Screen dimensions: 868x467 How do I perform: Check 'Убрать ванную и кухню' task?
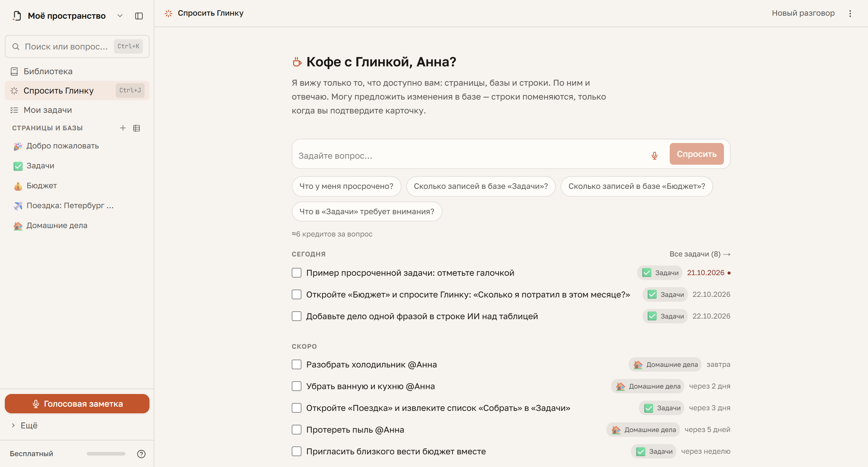[x=296, y=386]
